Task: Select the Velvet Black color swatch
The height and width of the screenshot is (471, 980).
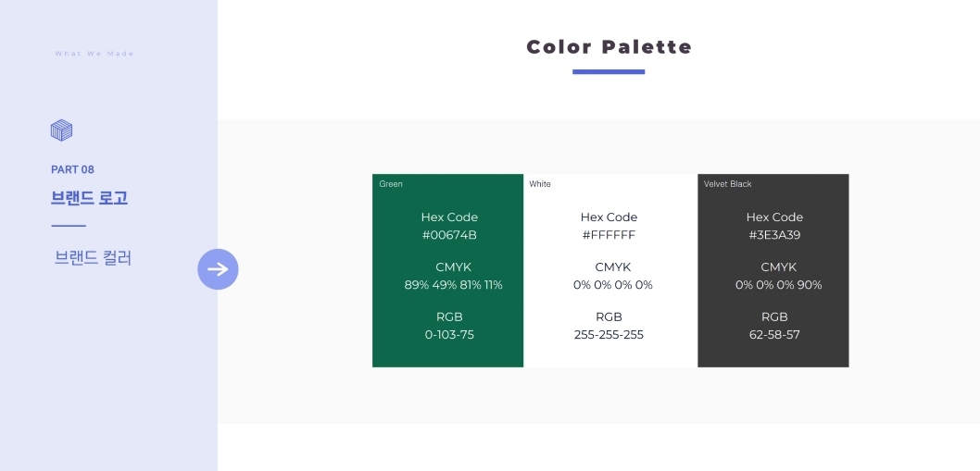Action: coord(773,270)
